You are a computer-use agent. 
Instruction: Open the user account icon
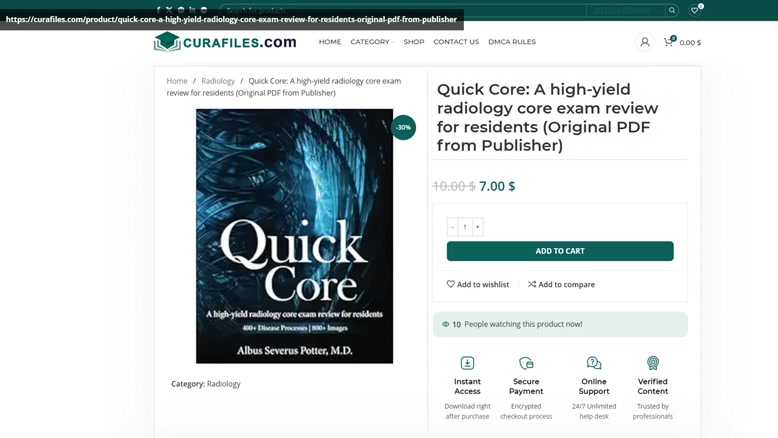644,42
